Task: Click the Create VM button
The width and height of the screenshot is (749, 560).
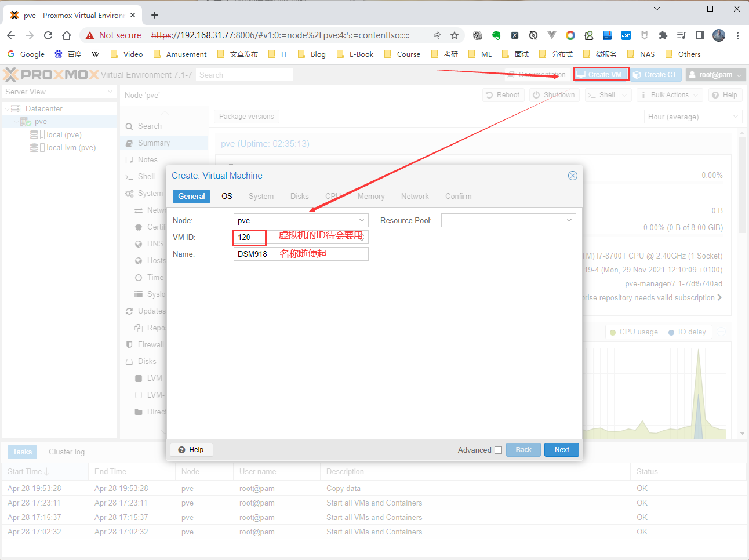Action: click(x=600, y=75)
